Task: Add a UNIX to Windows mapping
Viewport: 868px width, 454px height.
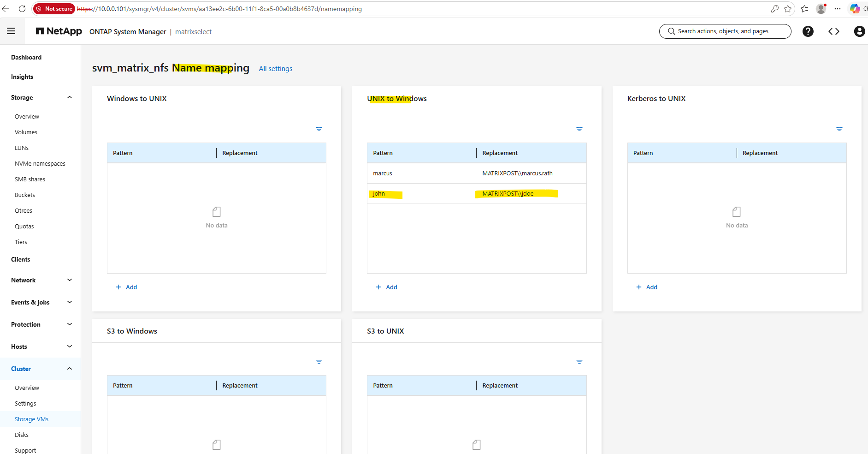Action: pyautogui.click(x=386, y=287)
